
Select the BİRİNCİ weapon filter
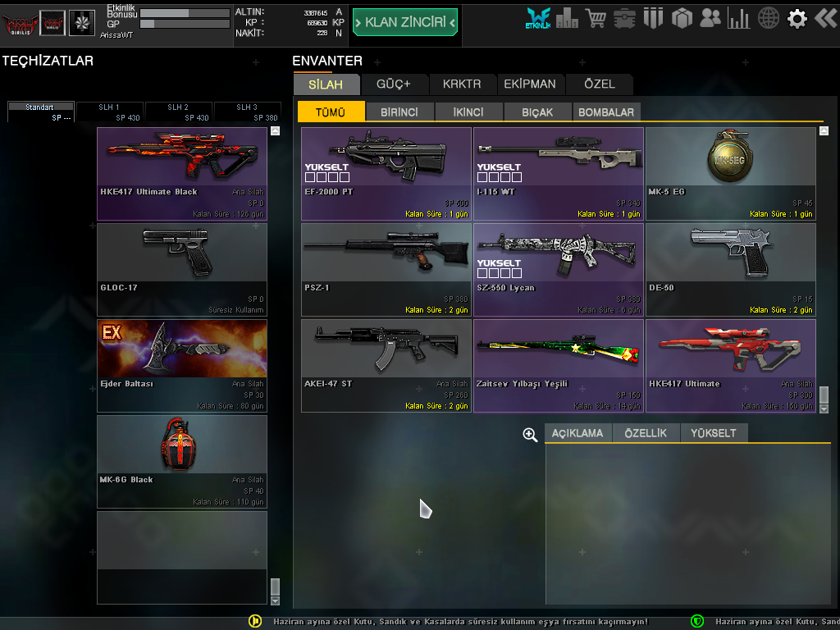[x=399, y=112]
